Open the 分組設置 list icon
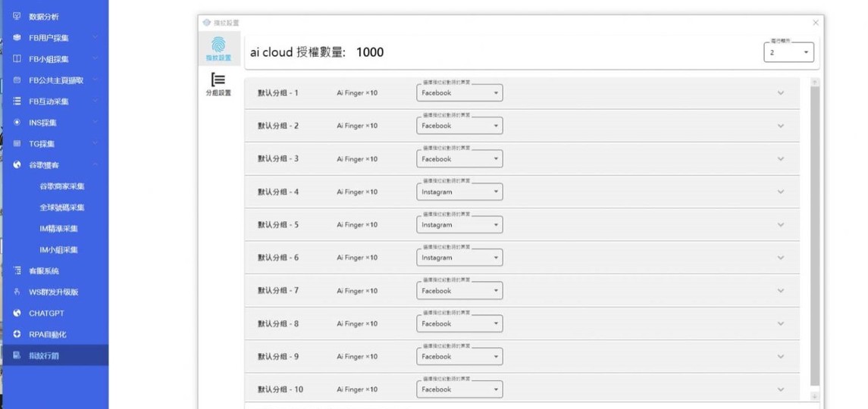The width and height of the screenshot is (868, 409). (218, 80)
